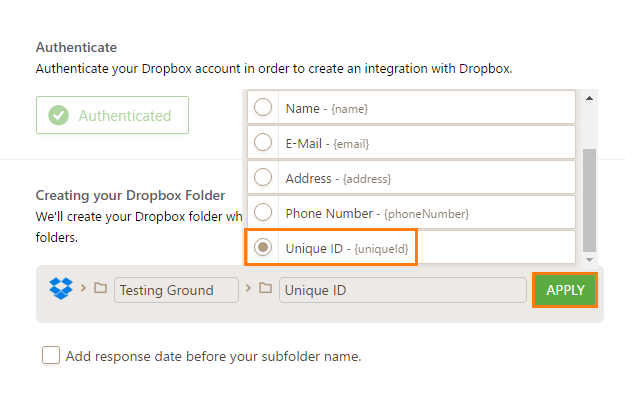Click the Unique ID subfolder input field
This screenshot has height=406, width=639.
coord(402,290)
